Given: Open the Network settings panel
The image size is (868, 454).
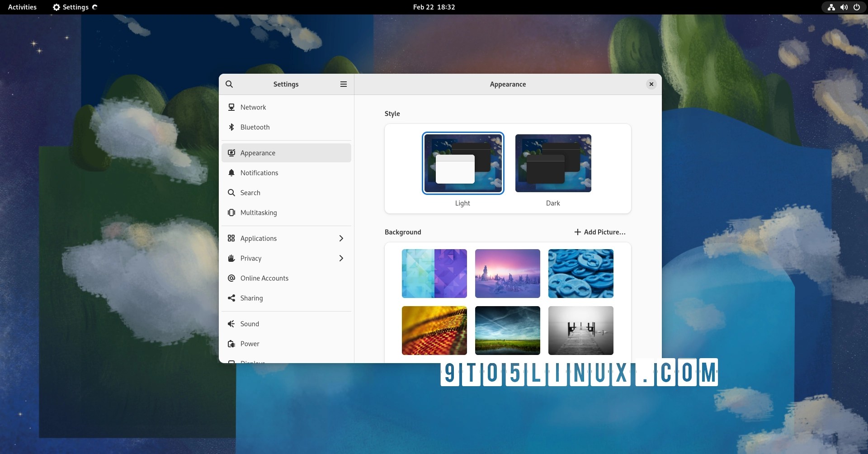Looking at the screenshot, I should (x=286, y=107).
